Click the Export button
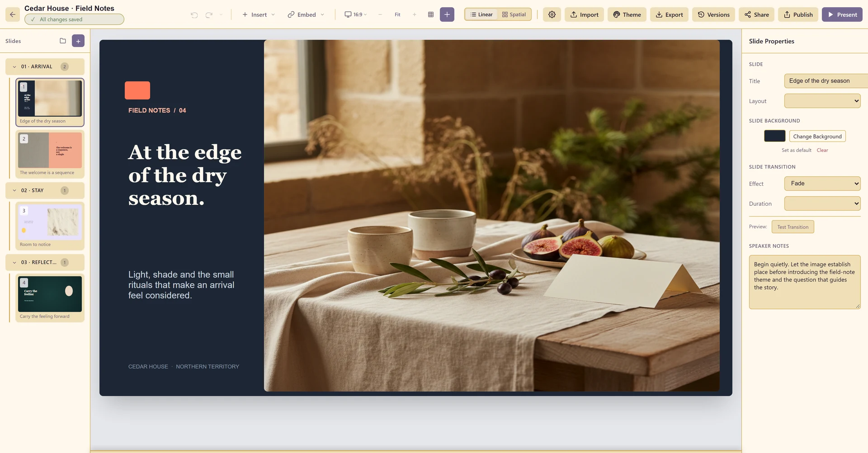The height and width of the screenshot is (453, 868). (670, 14)
